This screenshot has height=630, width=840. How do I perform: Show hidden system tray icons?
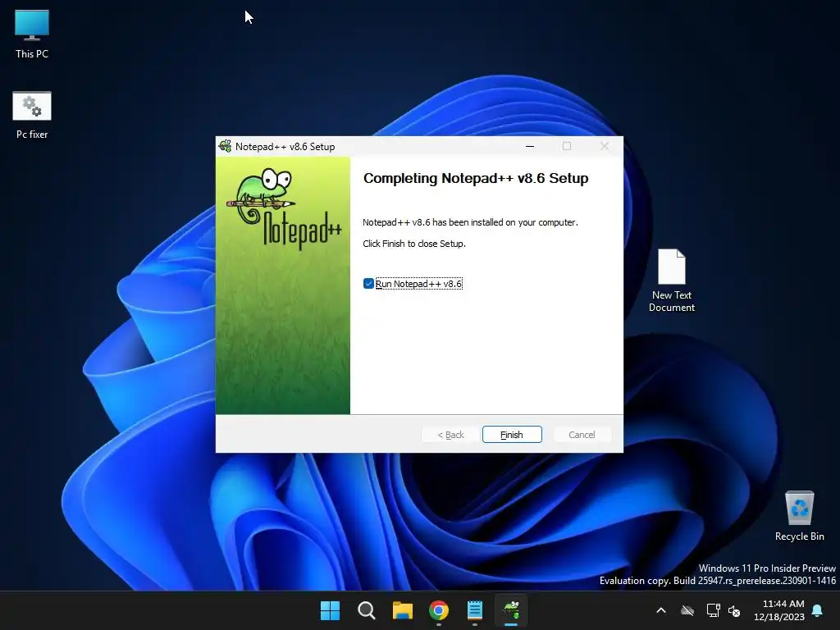click(661, 610)
